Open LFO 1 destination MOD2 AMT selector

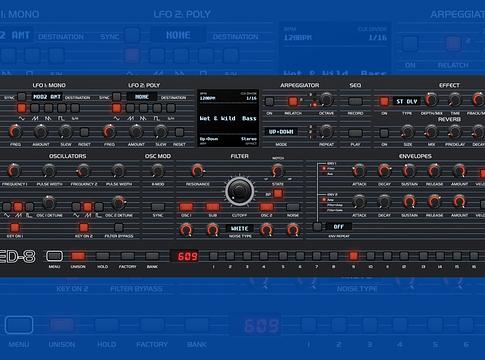[47, 97]
